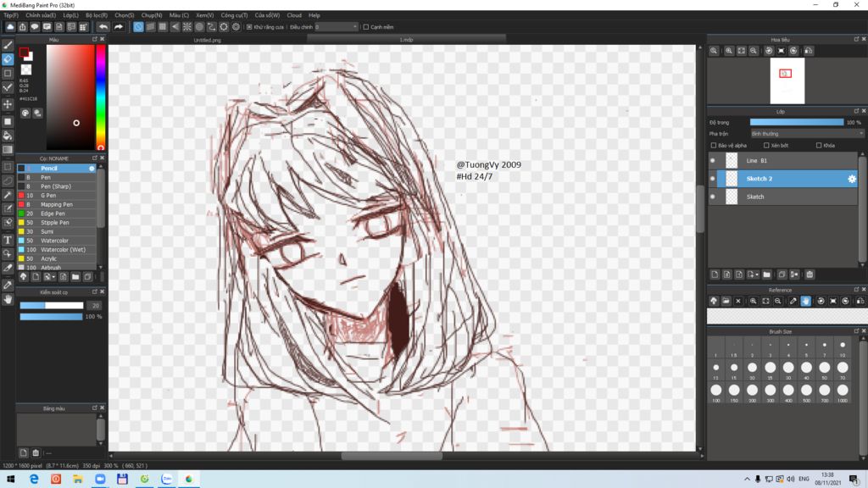The width and height of the screenshot is (868, 488).
Task: Adjust the layer Độ trong opacity slider
Action: coord(797,122)
